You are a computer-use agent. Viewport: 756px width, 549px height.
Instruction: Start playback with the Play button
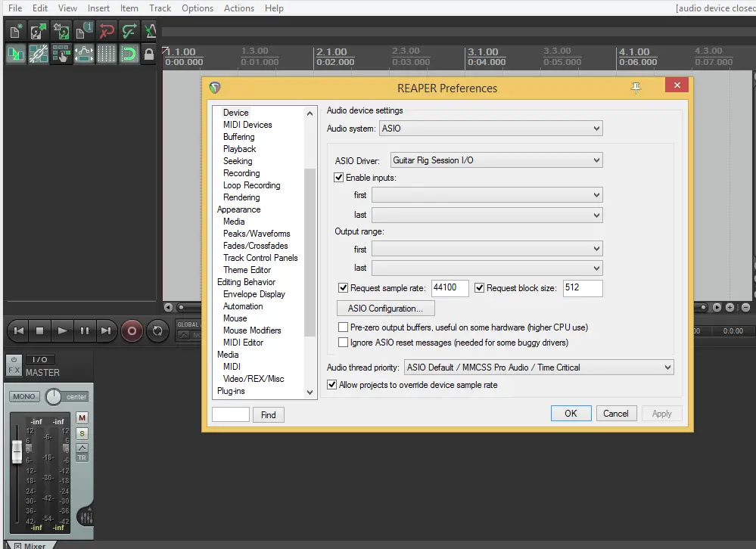[62, 331]
